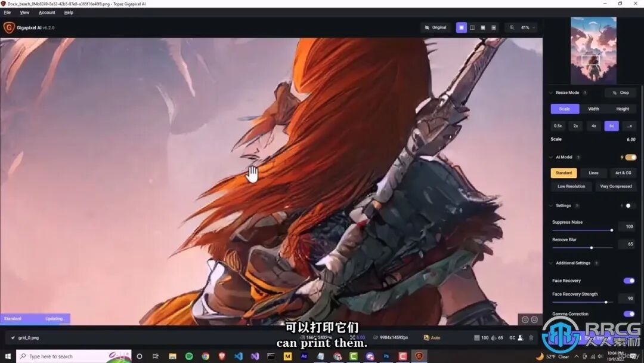Click the Scale value field 6.00
The width and height of the screenshot is (644, 363).
631,139
